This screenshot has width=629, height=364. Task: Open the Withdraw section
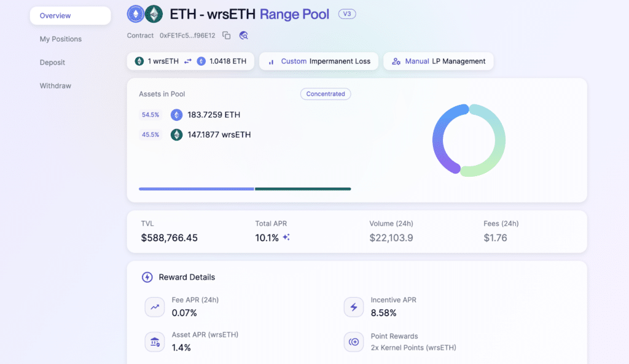pyautogui.click(x=55, y=85)
